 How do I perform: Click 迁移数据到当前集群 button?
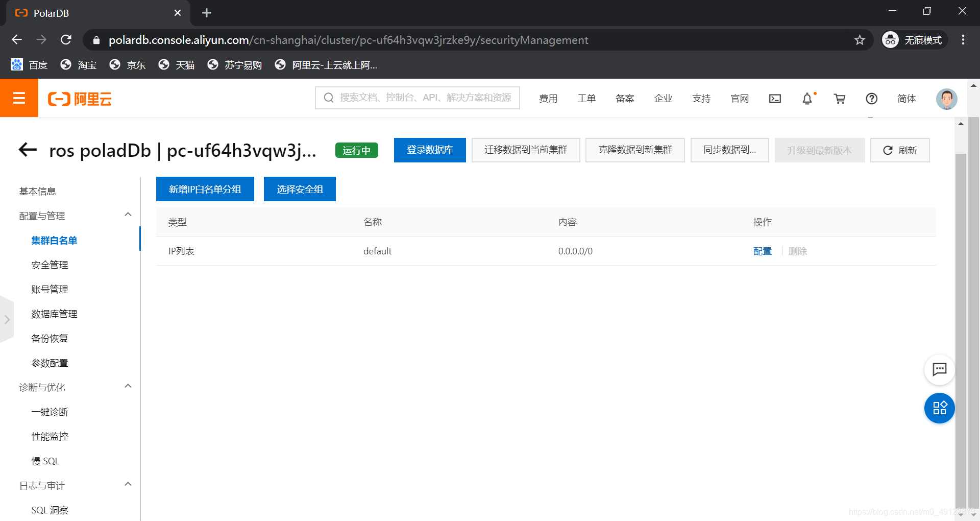point(526,150)
